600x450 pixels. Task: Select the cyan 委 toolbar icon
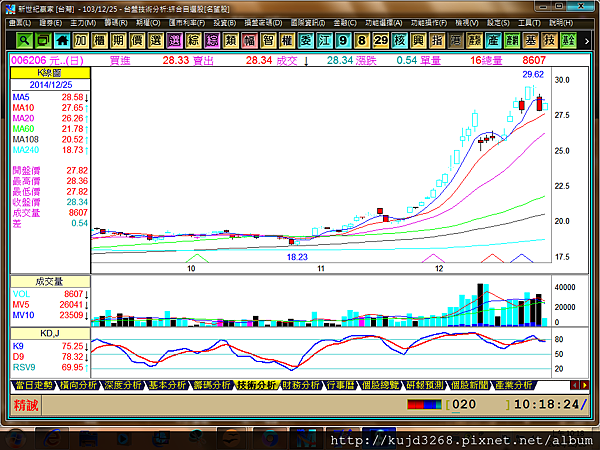click(x=305, y=40)
